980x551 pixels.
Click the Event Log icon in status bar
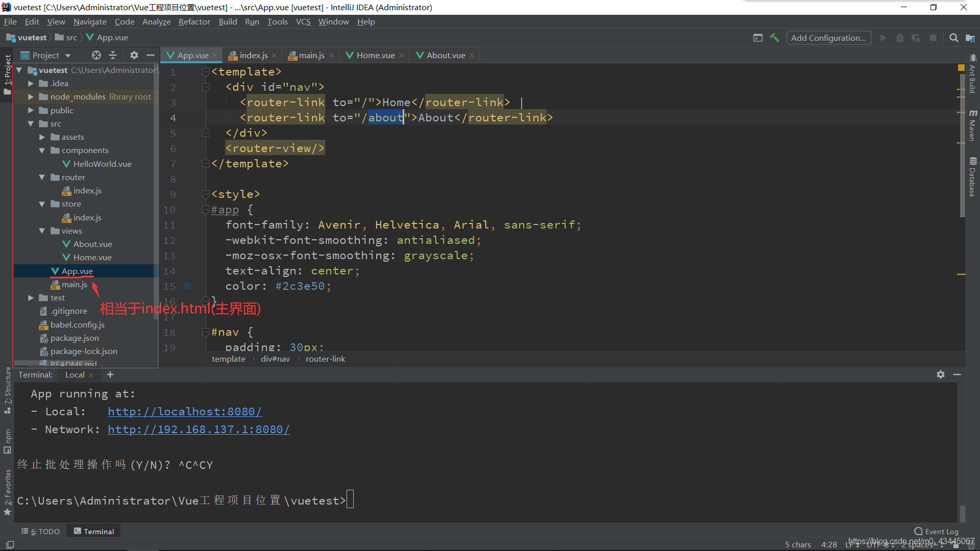(917, 531)
